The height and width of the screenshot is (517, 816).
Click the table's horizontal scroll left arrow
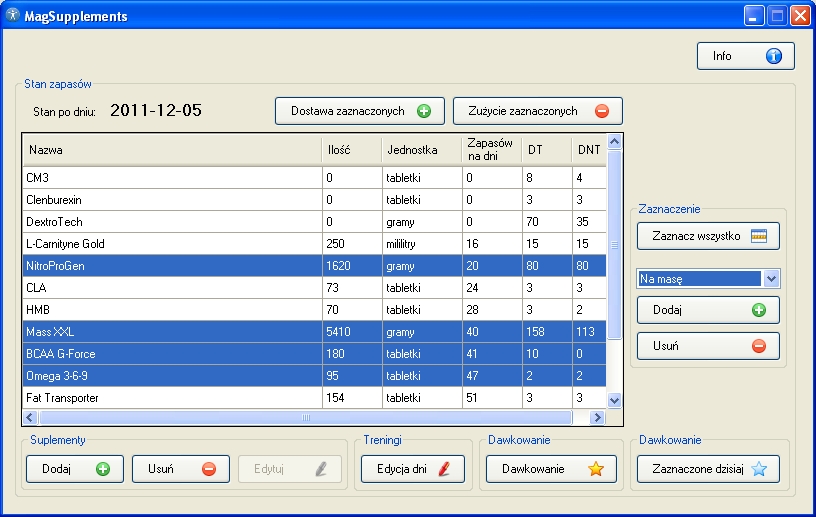[30, 417]
